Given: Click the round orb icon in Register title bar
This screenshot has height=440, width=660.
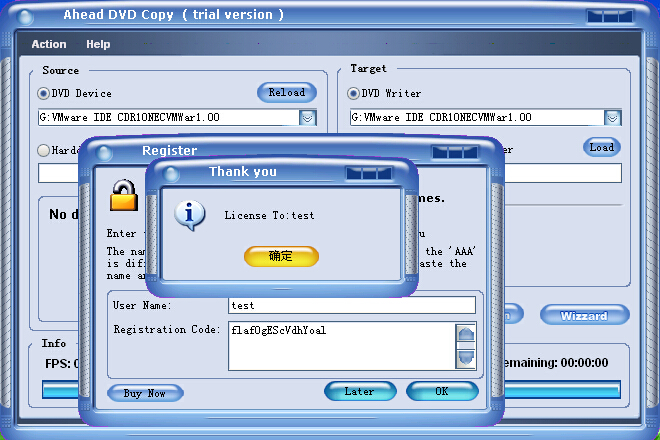Looking at the screenshot, I should click(x=104, y=152).
